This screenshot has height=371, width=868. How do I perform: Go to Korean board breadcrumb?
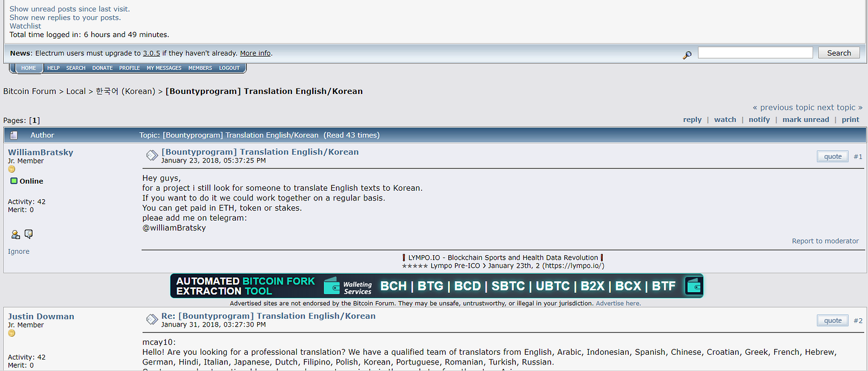pyautogui.click(x=125, y=91)
